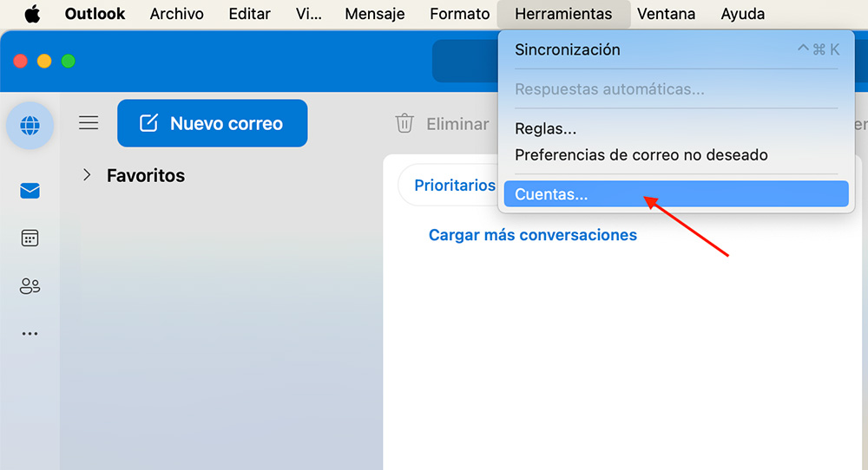Screen dimensions: 868x470
Task: Open Preferencias de correo no deseado
Action: click(x=676, y=155)
